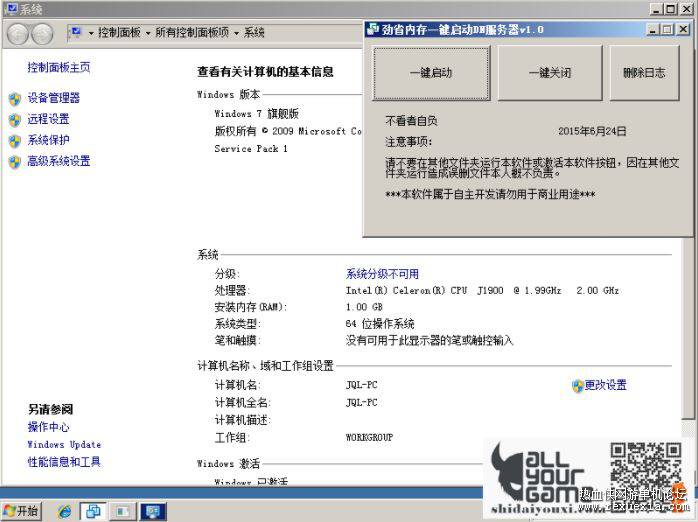Viewport: 698px width, 522px height.
Task: Open 操作中心 link
Action: 49,427
